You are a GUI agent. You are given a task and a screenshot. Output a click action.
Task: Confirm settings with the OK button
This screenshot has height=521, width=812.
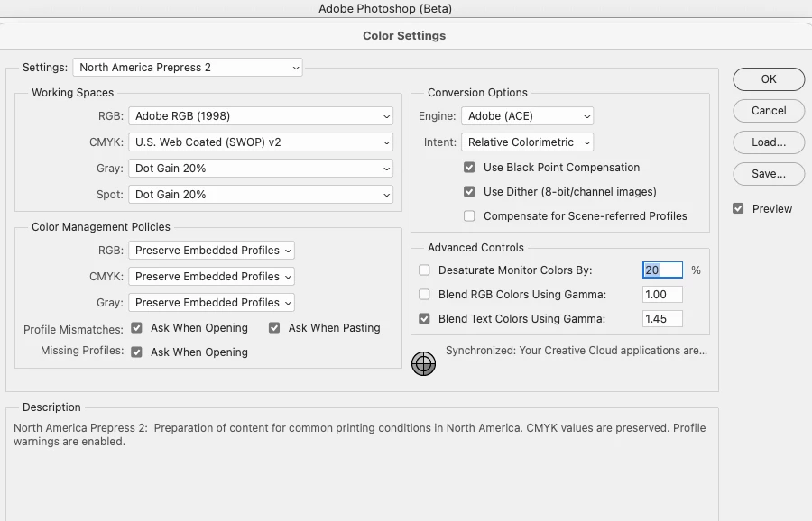[769, 79]
